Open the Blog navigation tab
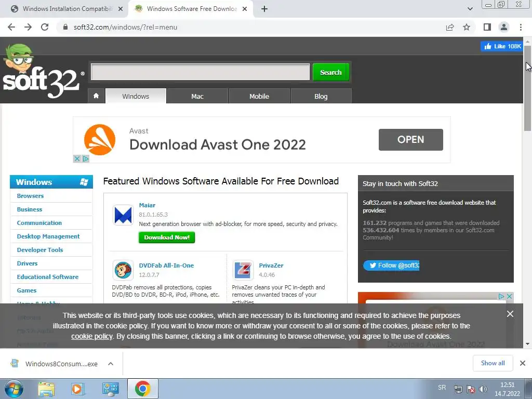 point(321,96)
